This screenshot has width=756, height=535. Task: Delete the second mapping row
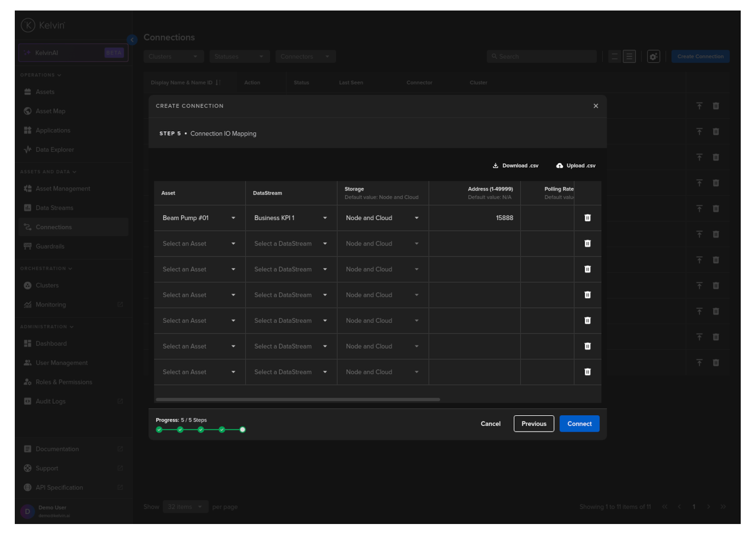588,244
